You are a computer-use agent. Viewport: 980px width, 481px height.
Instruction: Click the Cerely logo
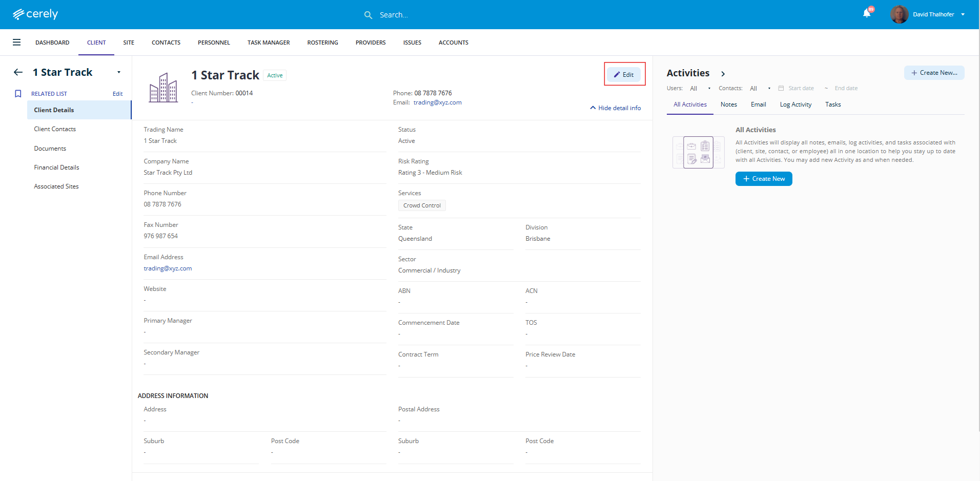35,14
